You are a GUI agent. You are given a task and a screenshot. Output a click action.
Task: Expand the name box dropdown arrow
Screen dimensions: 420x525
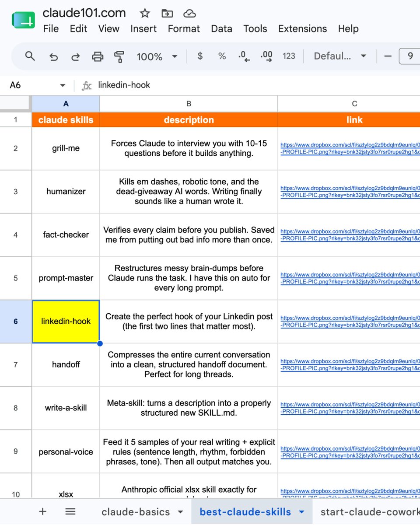(x=63, y=85)
